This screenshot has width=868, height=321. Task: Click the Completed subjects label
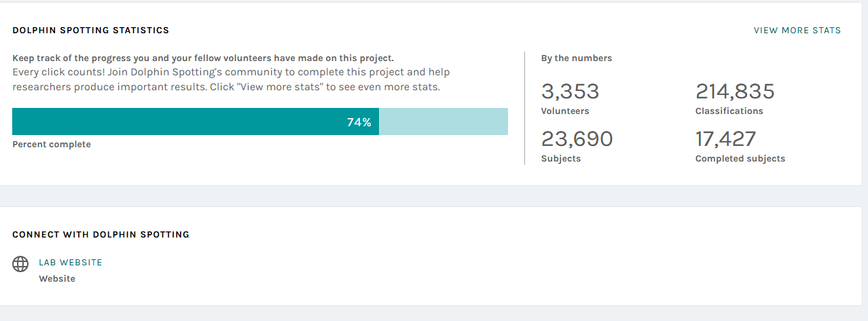click(x=740, y=159)
